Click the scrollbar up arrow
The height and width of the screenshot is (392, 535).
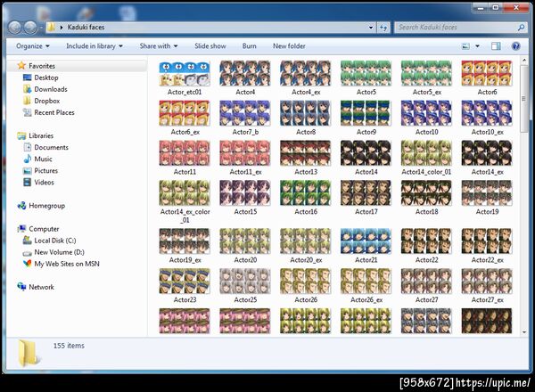coord(524,61)
